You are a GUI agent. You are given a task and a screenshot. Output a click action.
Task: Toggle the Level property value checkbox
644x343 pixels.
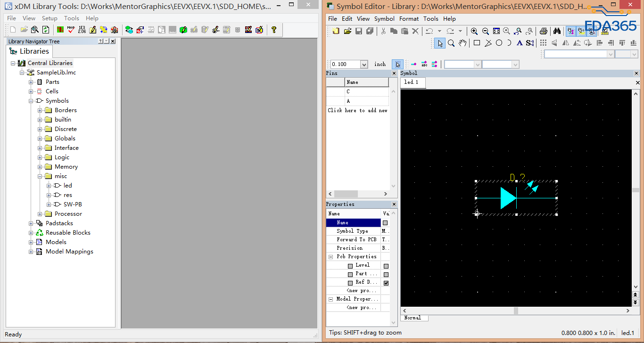[x=386, y=266]
